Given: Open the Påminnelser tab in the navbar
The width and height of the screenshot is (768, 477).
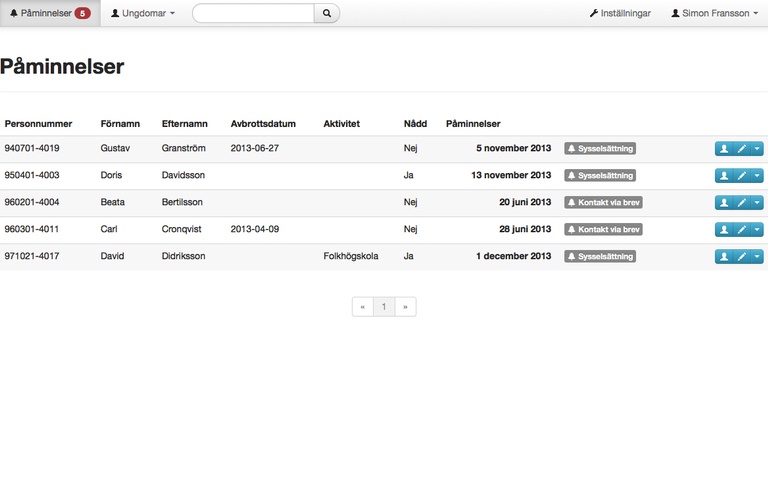Looking at the screenshot, I should pyautogui.click(x=50, y=13).
